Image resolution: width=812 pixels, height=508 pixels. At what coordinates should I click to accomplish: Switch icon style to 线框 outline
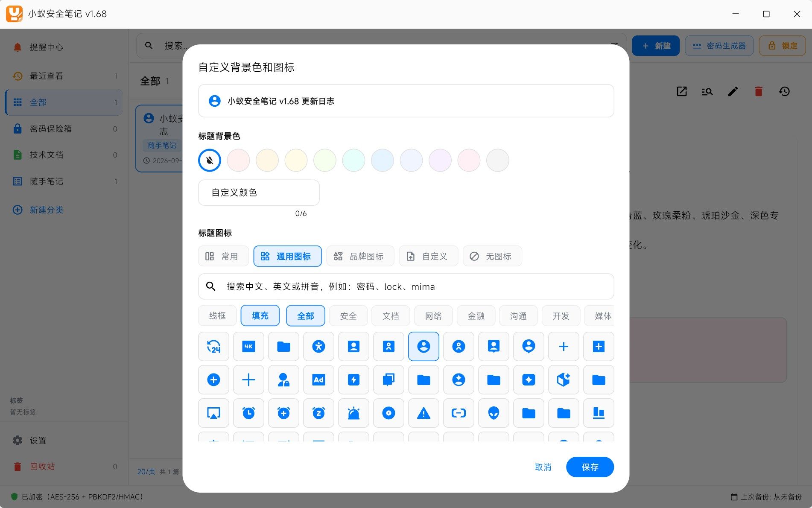217,316
